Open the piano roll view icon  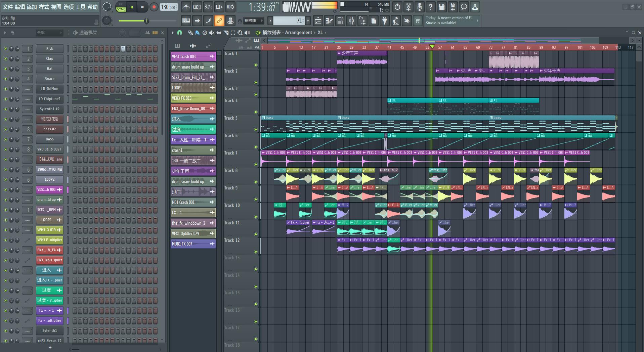pos(329,21)
